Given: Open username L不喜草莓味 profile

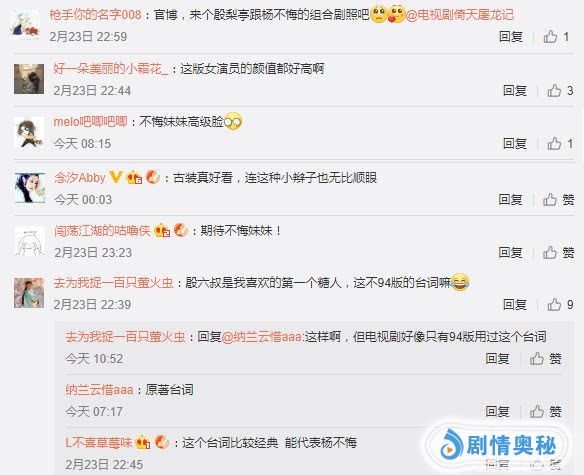Looking at the screenshot, I should (x=99, y=443).
